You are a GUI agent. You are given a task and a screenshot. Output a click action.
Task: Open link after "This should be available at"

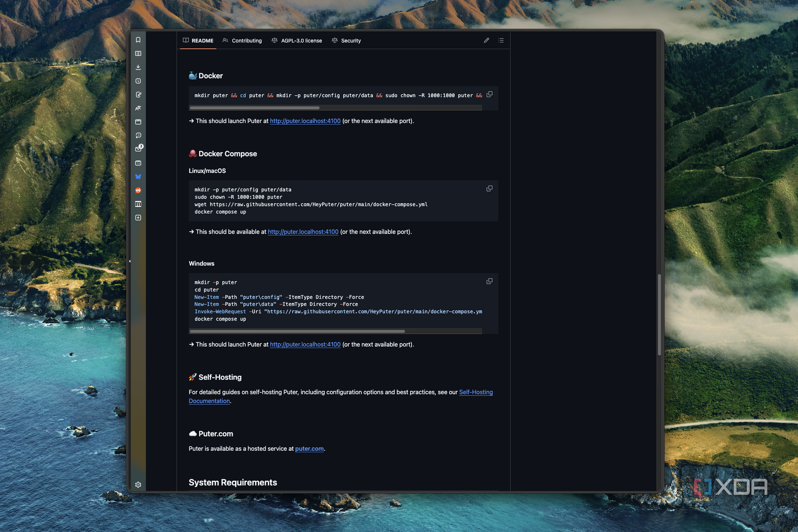(x=303, y=232)
